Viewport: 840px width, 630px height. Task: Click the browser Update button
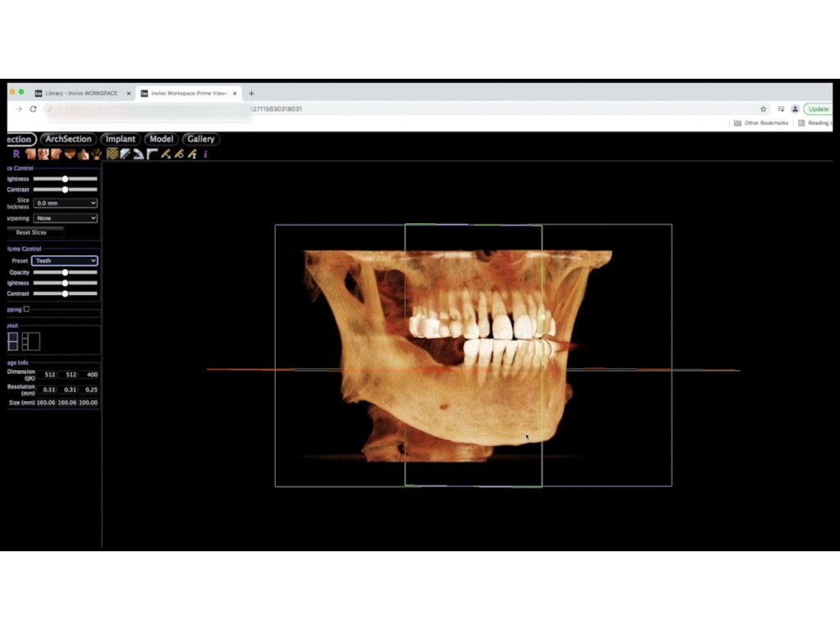[818, 109]
